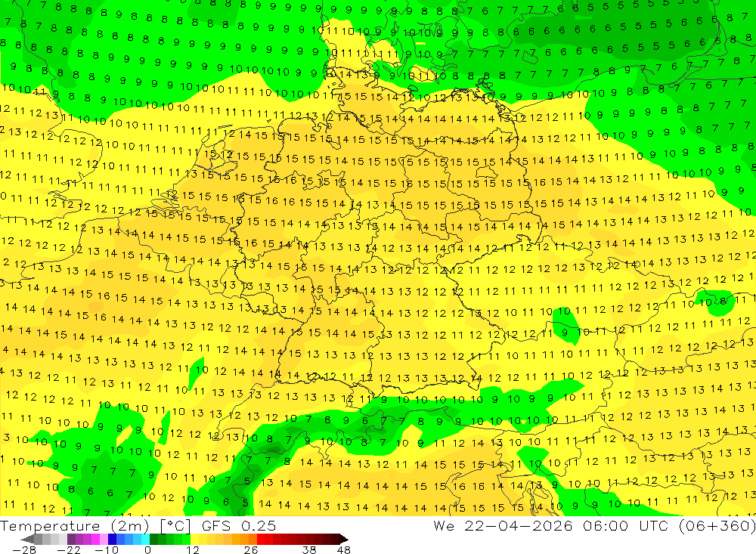This screenshot has width=756, height=554.
Task: Click the "GFS 0.25" model label
Action: 239,526
